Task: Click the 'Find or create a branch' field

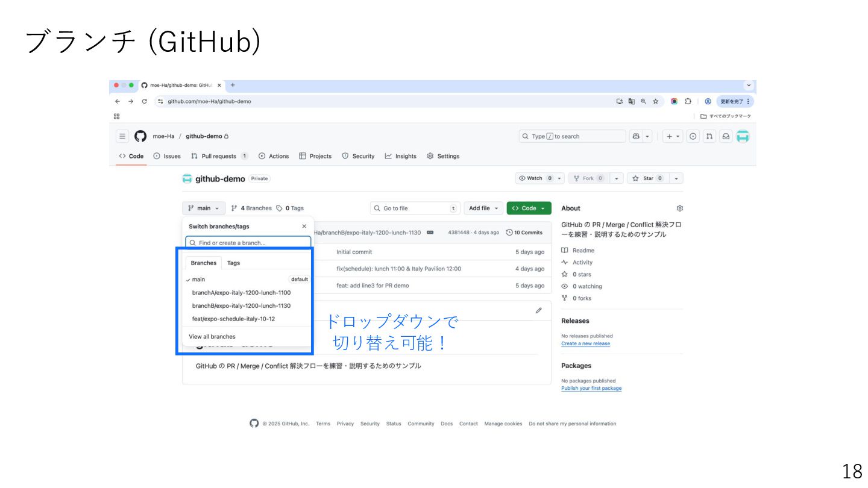Action: point(248,243)
